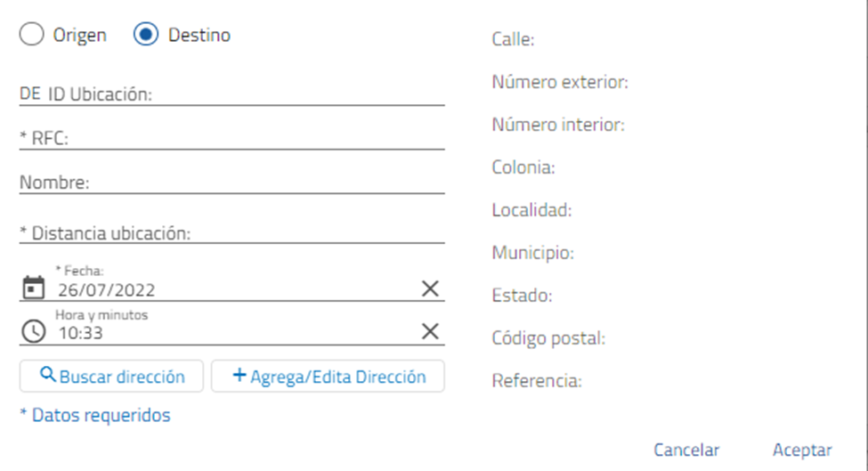Click the plus icon in Agrega/Edita Dirección
868x471 pixels.
pyautogui.click(x=239, y=376)
